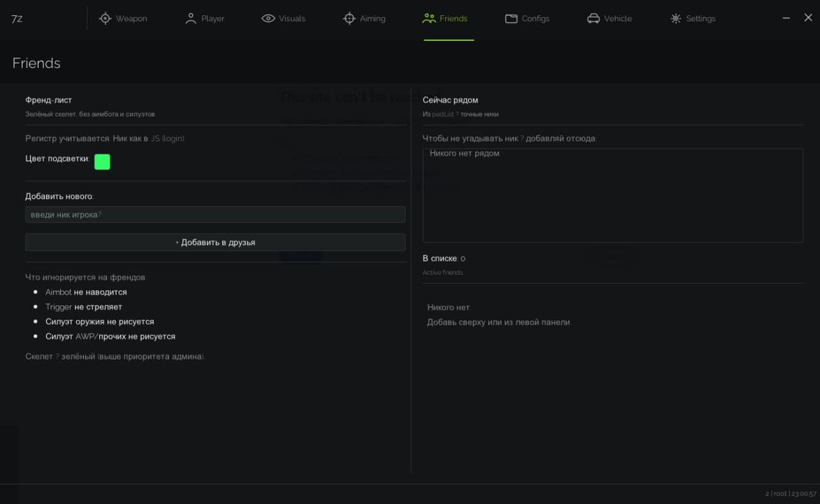Click the 'Добавить в друзья' button

tap(215, 242)
